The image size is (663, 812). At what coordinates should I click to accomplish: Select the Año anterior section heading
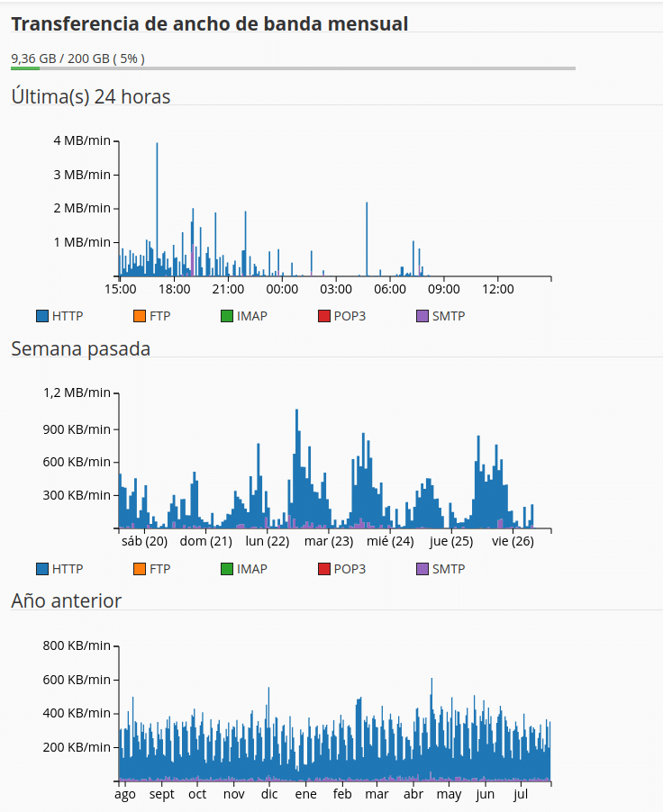tap(67, 600)
